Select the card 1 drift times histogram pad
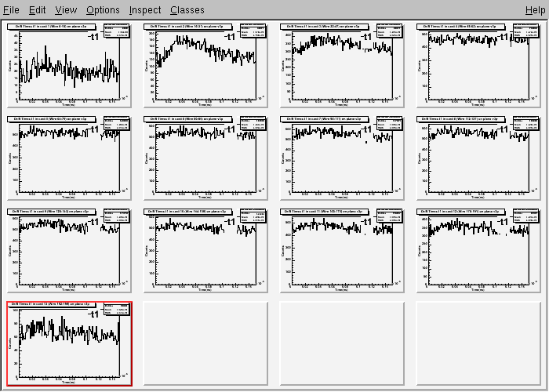 pos(69,65)
